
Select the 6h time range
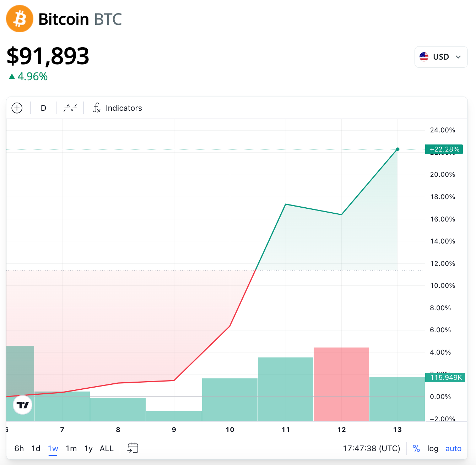(x=19, y=448)
